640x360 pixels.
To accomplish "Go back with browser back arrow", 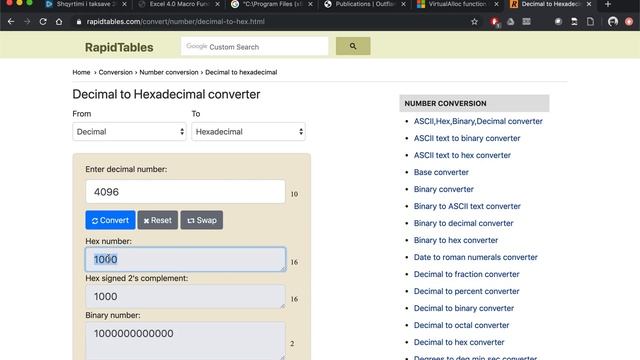I will pyautogui.click(x=11, y=22).
